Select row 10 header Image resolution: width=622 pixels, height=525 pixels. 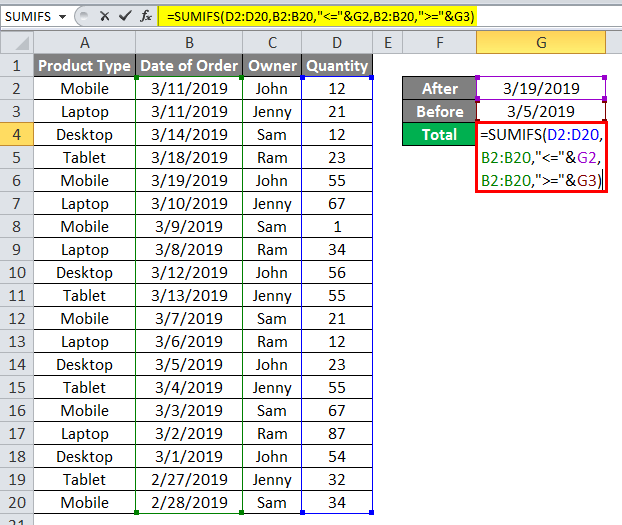click(17, 273)
